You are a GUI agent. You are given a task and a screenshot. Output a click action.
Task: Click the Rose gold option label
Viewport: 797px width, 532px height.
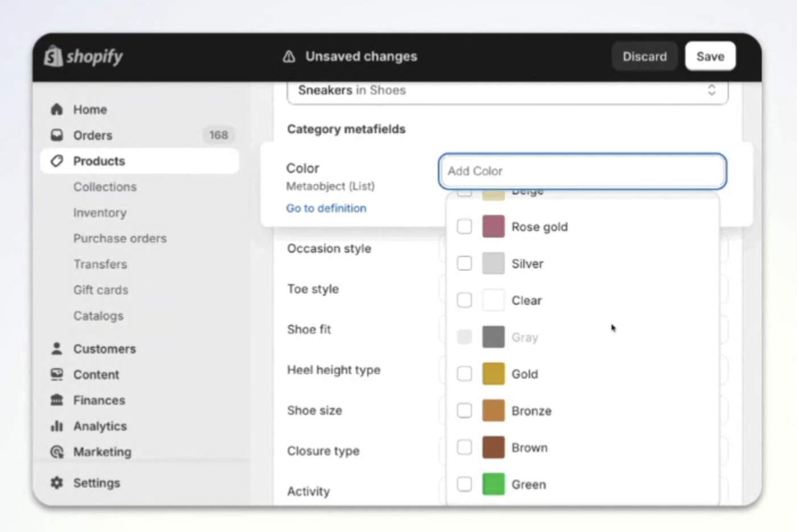click(x=539, y=227)
